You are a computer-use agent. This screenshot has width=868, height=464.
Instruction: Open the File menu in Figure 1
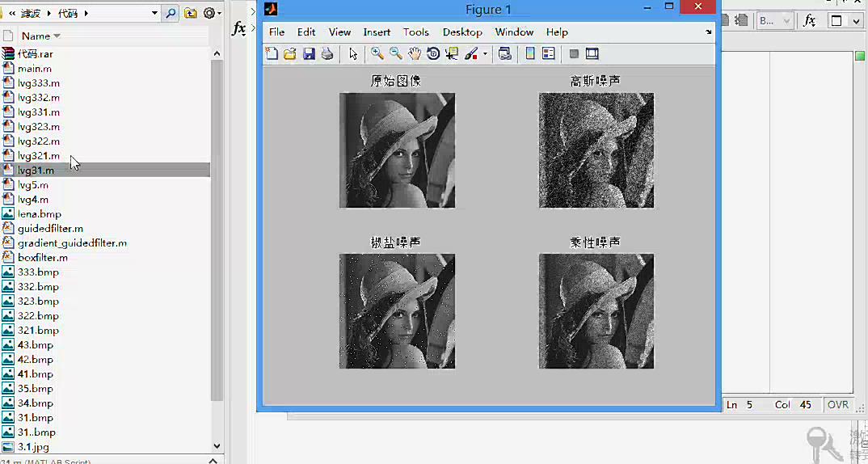pyautogui.click(x=276, y=32)
